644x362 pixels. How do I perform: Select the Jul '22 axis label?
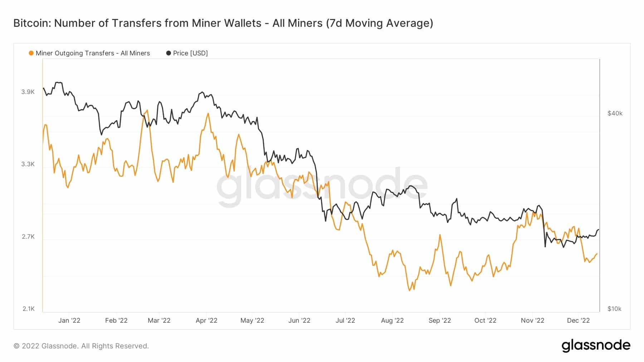point(345,321)
